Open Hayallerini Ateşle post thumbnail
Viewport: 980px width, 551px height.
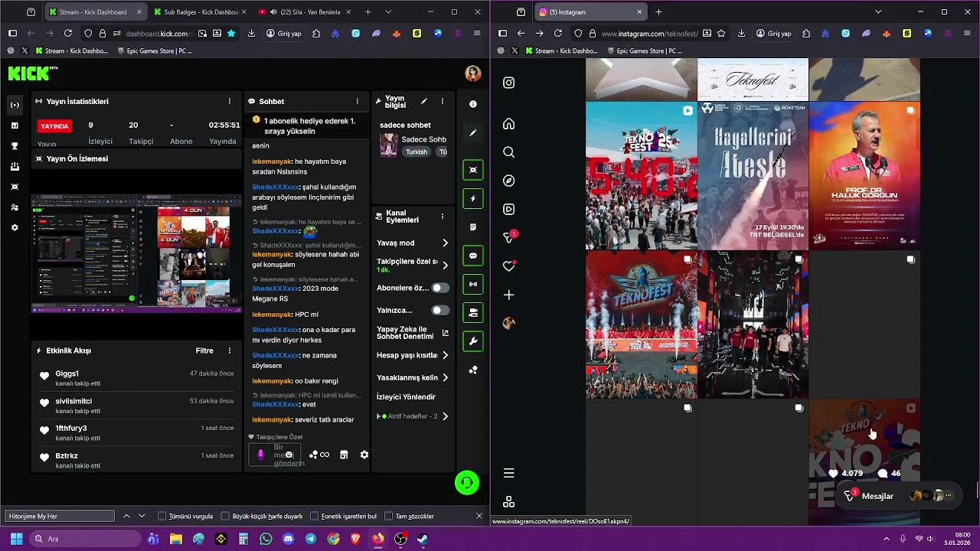753,176
